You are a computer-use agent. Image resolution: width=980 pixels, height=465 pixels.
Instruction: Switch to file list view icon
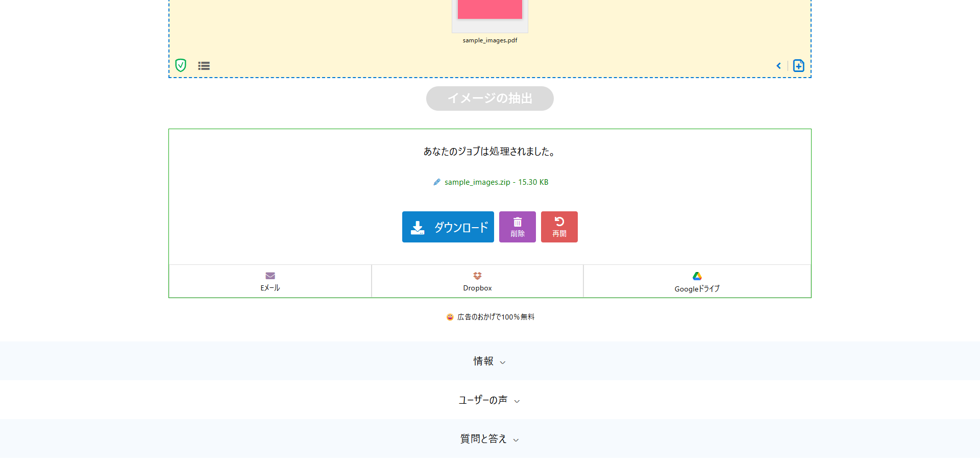[204, 66]
